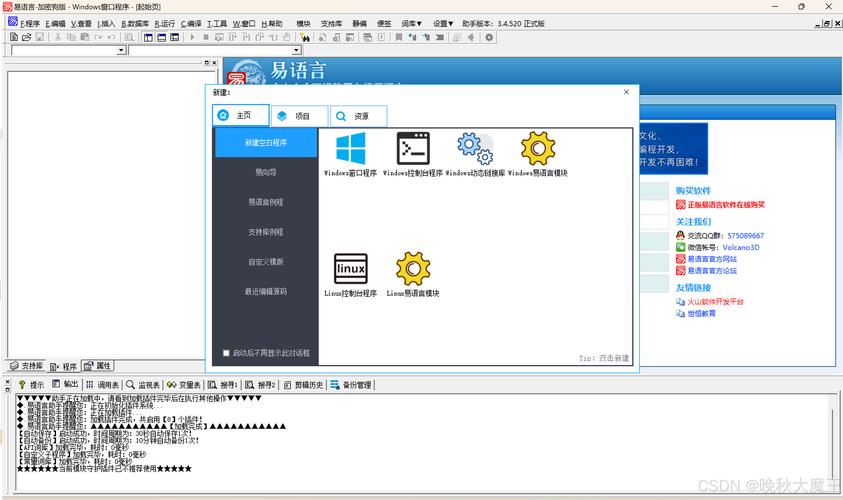Open the C.编译 menu
Screen dimensions: 843x500
(191, 24)
